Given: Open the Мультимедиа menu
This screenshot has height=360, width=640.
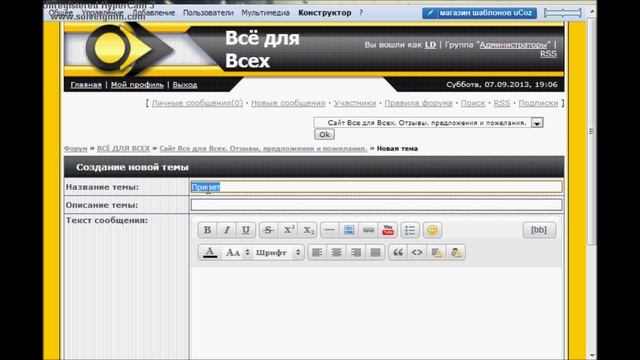Looking at the screenshot, I should pos(265,13).
